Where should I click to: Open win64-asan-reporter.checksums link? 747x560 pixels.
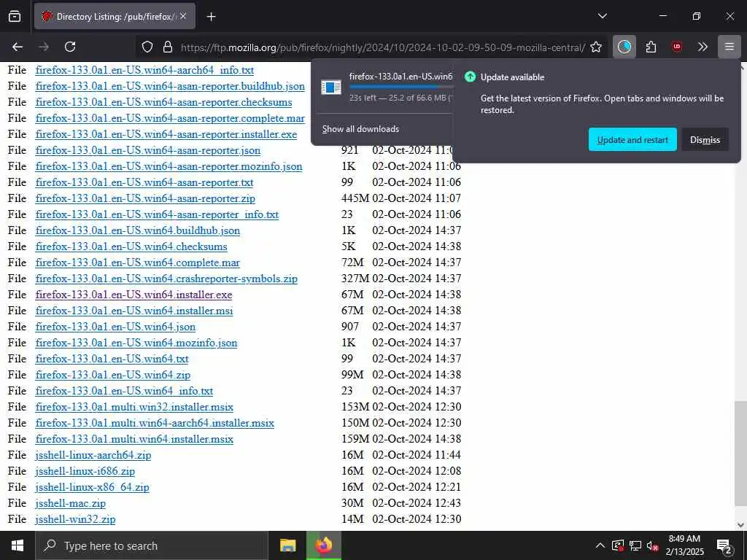163,102
